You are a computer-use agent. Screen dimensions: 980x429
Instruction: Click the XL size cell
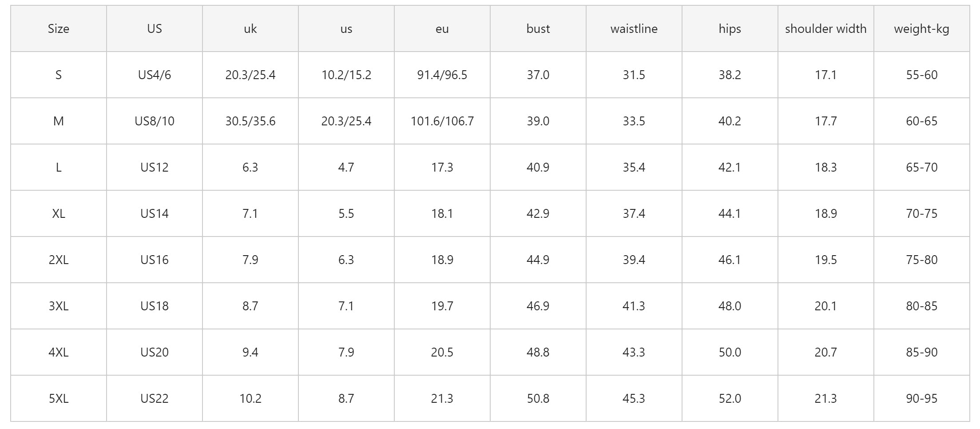point(59,214)
